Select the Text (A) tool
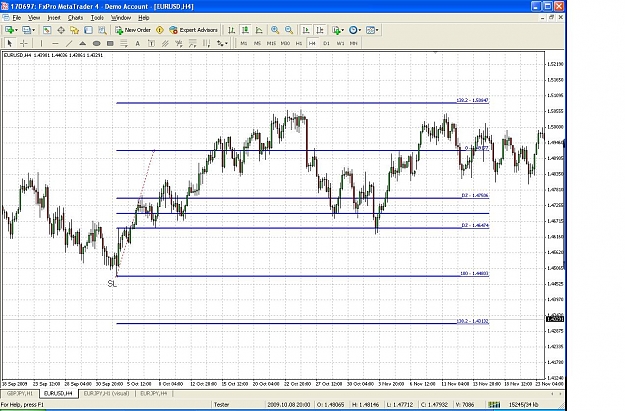The height and width of the screenshot is (411, 625). [x=138, y=43]
